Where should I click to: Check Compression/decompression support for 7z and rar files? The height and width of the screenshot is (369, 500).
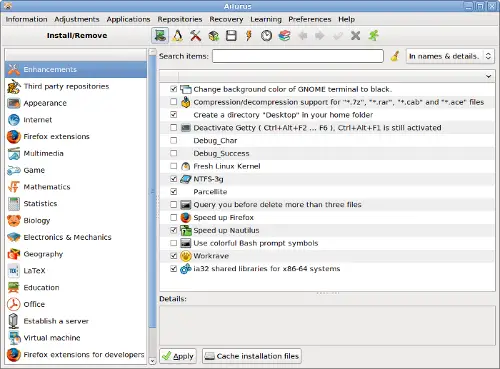click(173, 102)
